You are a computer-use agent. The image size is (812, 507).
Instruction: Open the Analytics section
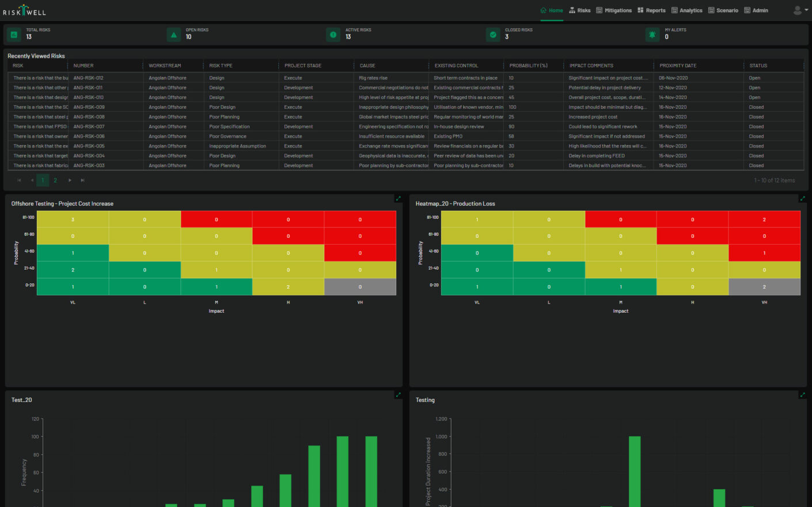[x=686, y=10]
